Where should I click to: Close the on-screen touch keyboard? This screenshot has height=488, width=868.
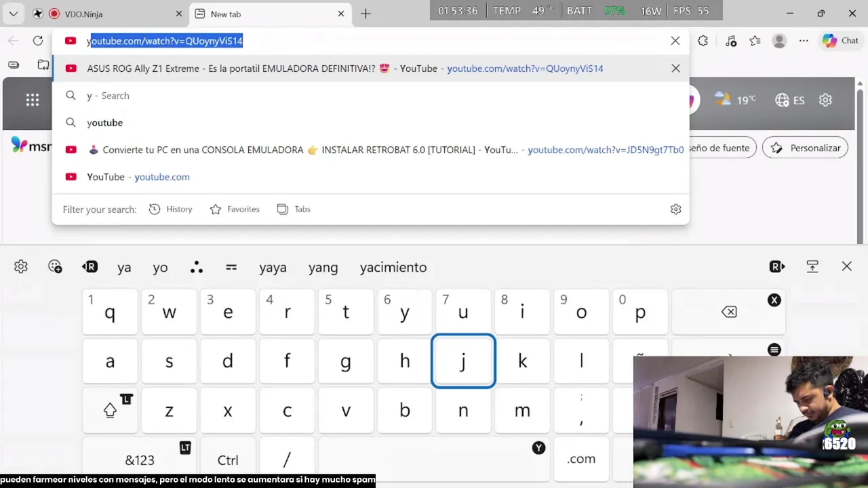847,267
